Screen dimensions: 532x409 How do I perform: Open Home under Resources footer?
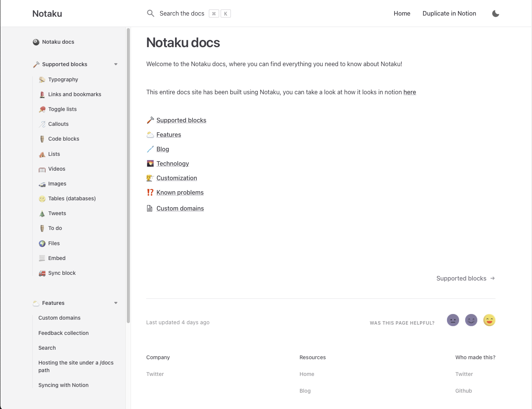(307, 374)
